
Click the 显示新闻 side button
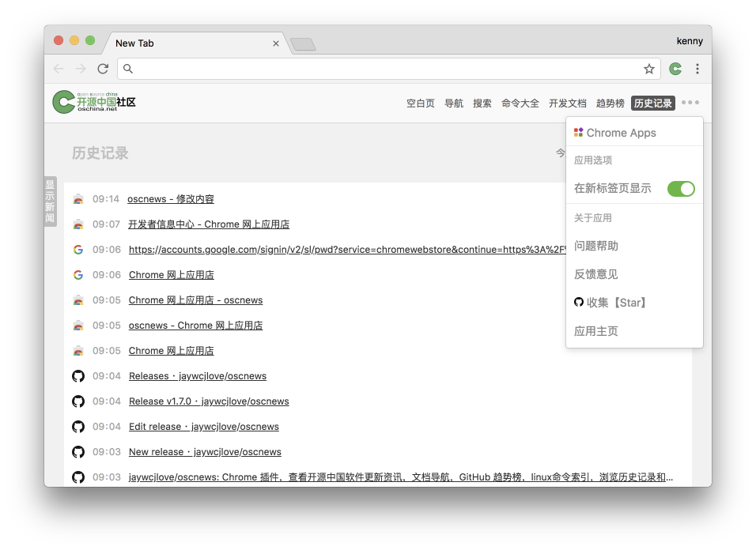click(x=50, y=202)
